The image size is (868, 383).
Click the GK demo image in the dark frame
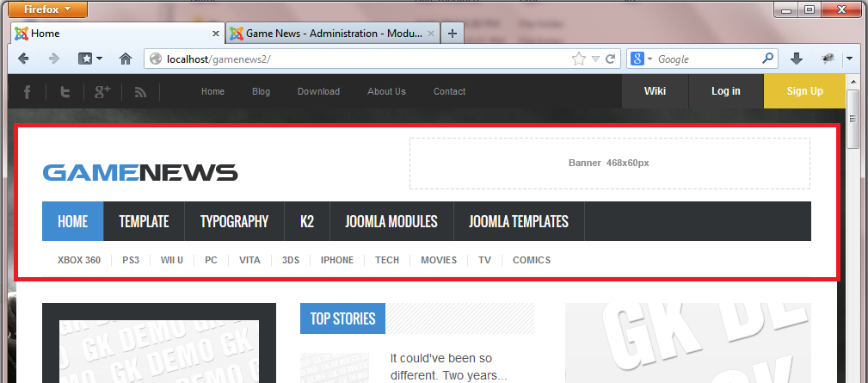click(x=159, y=351)
